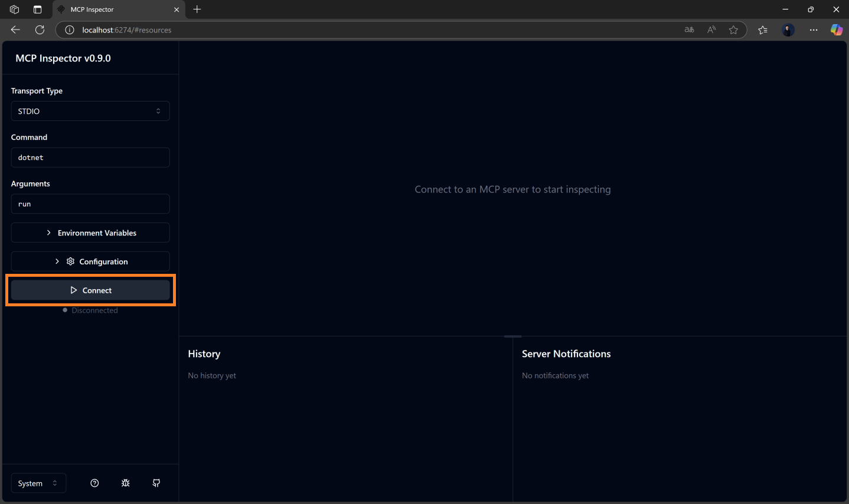Image resolution: width=849 pixels, height=504 pixels.
Task: Click the Command input field containing dotnet
Action: tap(90, 158)
